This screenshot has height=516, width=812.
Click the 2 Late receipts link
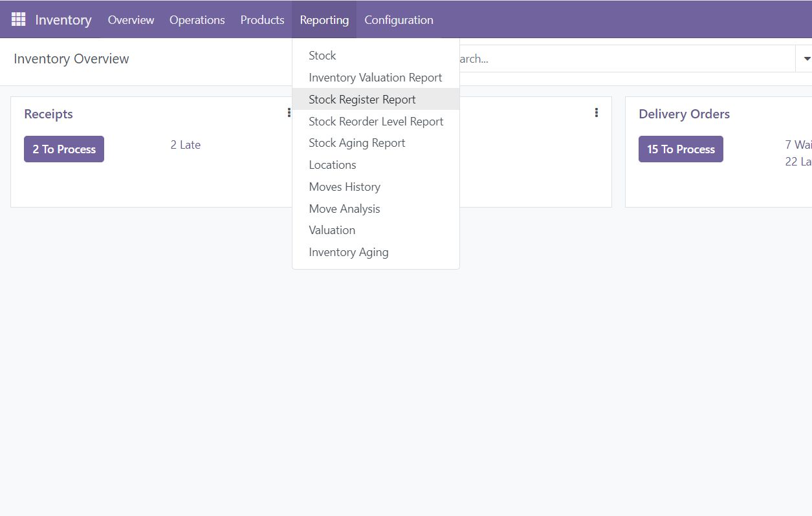(186, 145)
